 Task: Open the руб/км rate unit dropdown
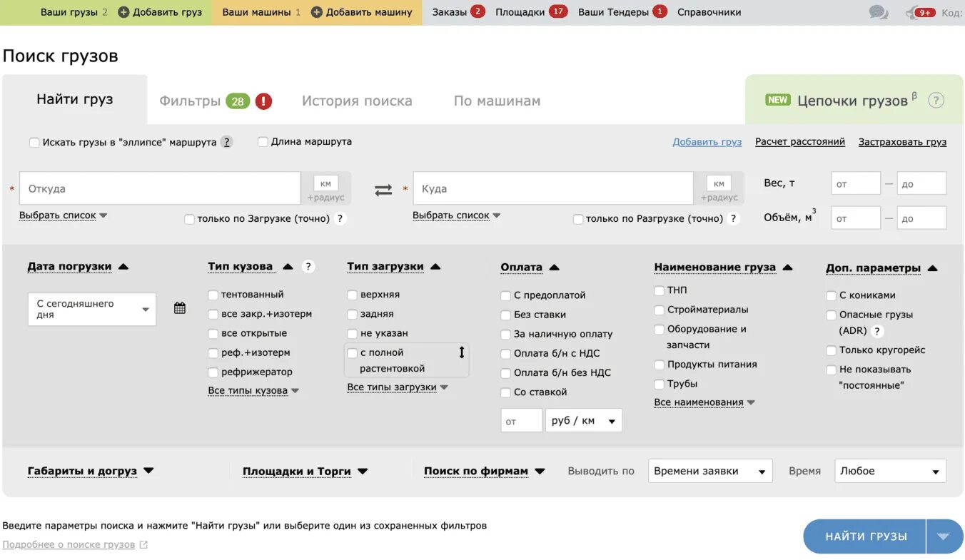[x=584, y=420]
